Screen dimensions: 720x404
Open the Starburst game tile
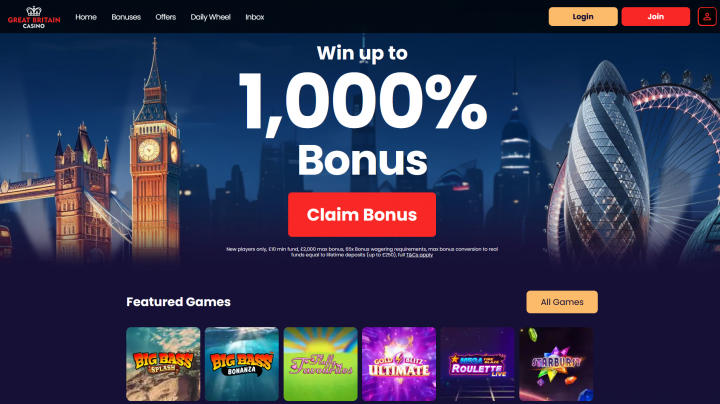click(556, 364)
